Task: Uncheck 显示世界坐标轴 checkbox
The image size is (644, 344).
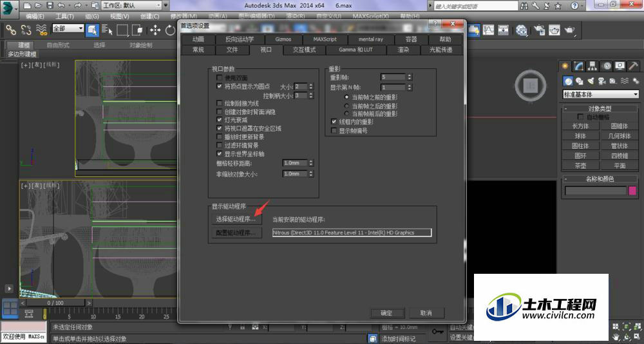Action: click(x=220, y=153)
